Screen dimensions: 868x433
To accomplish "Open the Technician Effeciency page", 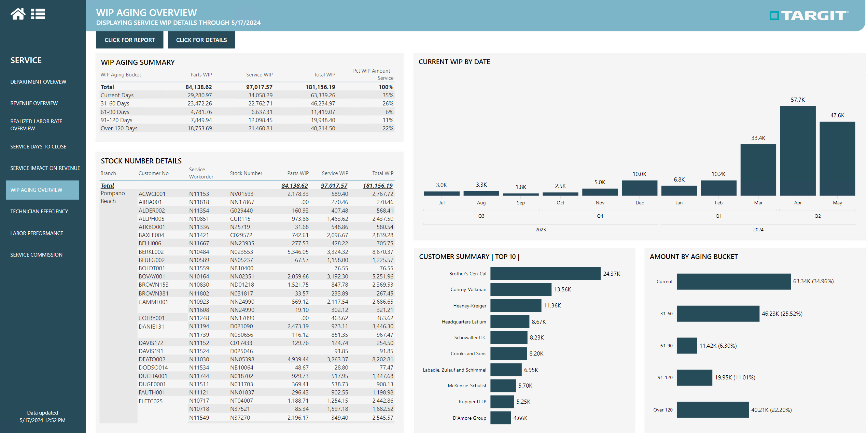I will 39,211.
